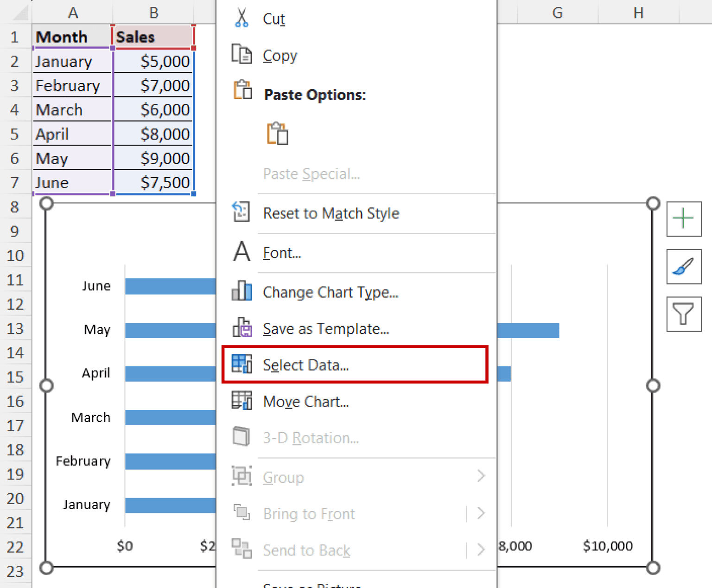This screenshot has height=588, width=712.
Task: Select cell B1 containing Sales header
Action: 153,37
